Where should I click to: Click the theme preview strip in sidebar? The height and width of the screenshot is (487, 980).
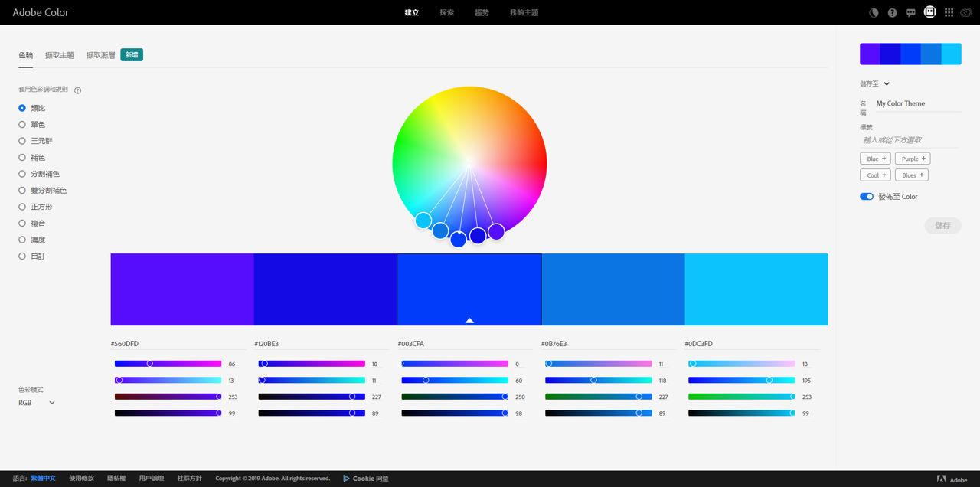pos(910,54)
